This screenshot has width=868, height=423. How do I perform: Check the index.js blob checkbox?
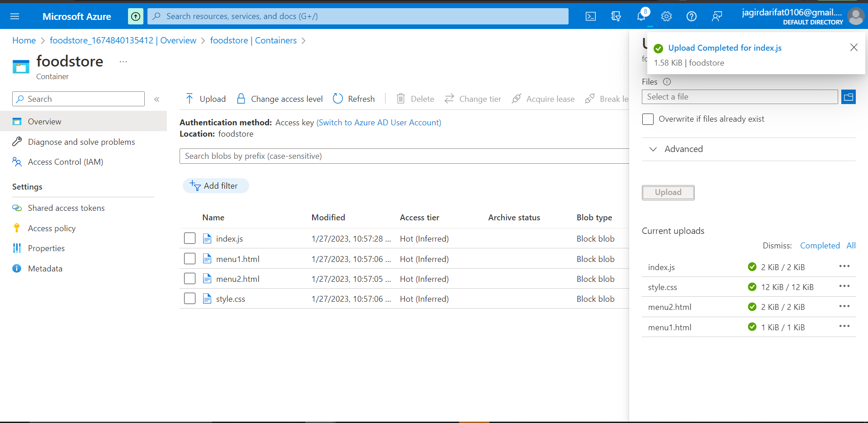pyautogui.click(x=190, y=238)
